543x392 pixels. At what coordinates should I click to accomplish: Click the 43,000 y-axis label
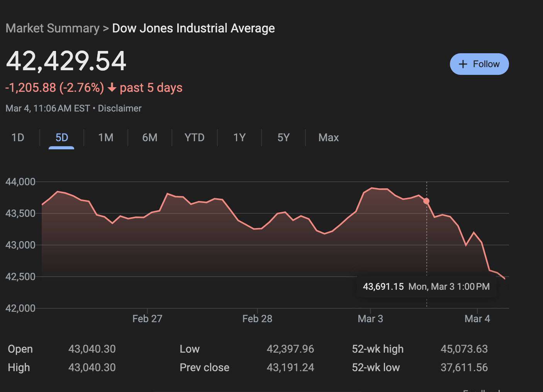point(20,245)
